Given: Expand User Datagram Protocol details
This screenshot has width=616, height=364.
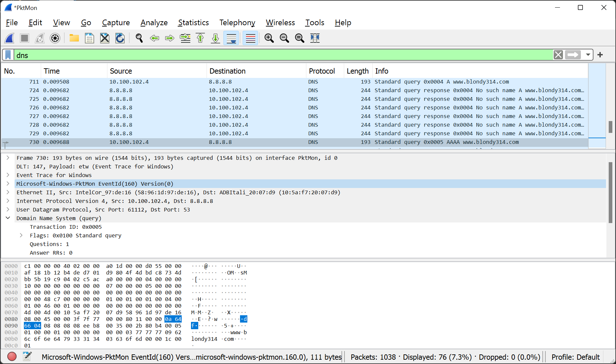Looking at the screenshot, I should 8,210.
